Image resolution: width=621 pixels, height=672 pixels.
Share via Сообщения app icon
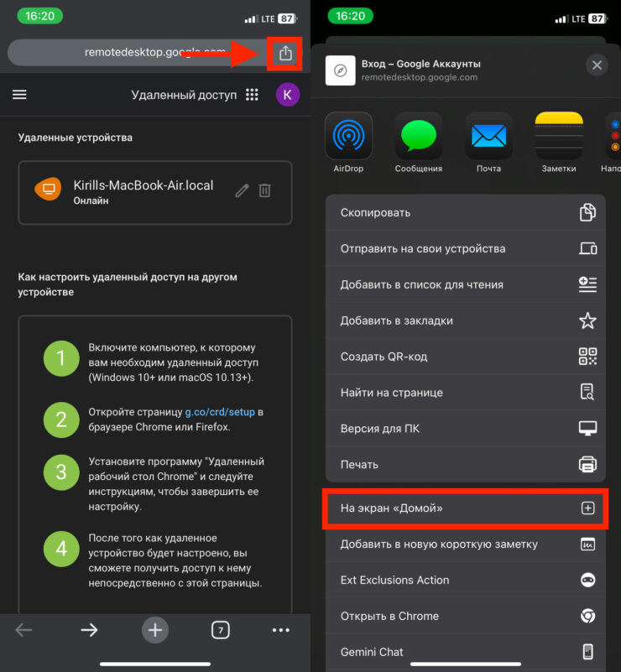[x=418, y=135]
